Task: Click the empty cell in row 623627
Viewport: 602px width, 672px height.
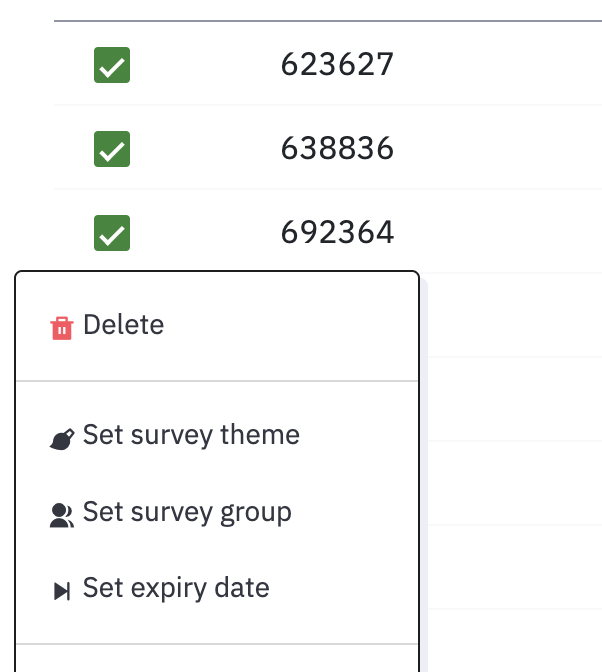Action: pos(497,64)
